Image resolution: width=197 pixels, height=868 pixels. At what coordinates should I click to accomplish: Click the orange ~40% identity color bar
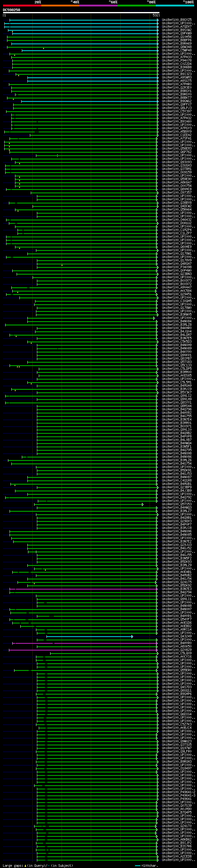pos(60,6)
